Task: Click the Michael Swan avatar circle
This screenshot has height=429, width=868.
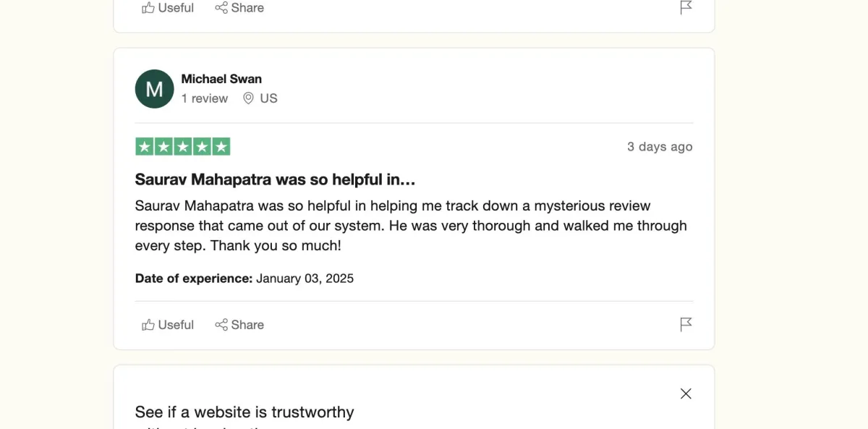Action: (x=154, y=89)
